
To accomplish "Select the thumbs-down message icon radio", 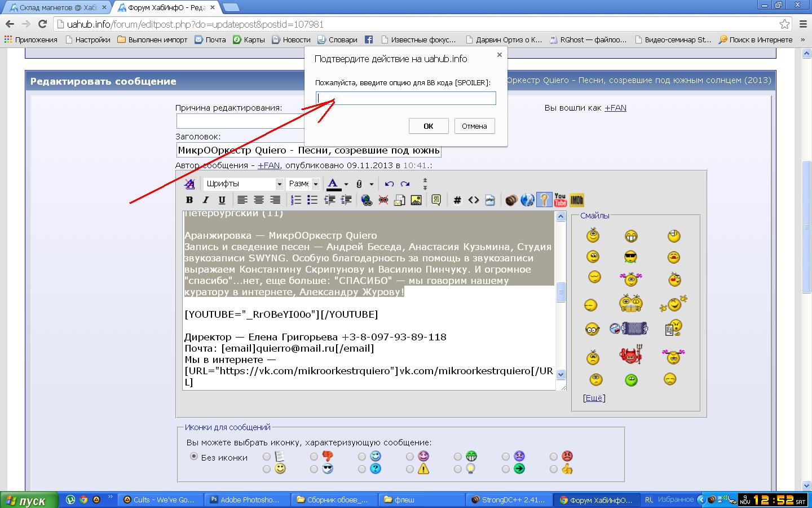I will click(314, 457).
